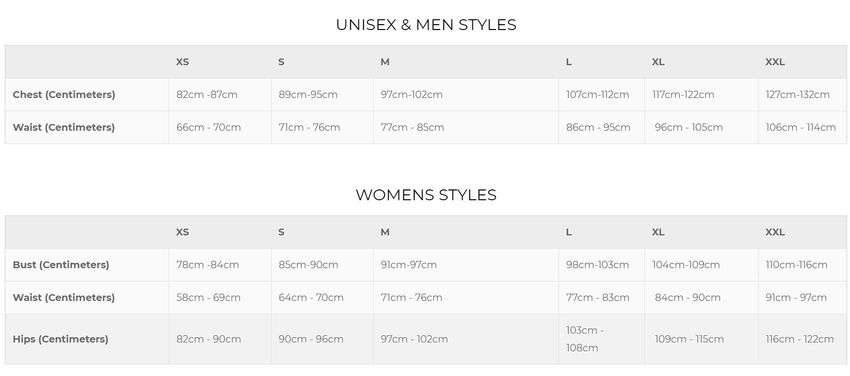The height and width of the screenshot is (376, 850).
Task: Click the 66cm - 70cm waist cell
Action: coord(209,127)
